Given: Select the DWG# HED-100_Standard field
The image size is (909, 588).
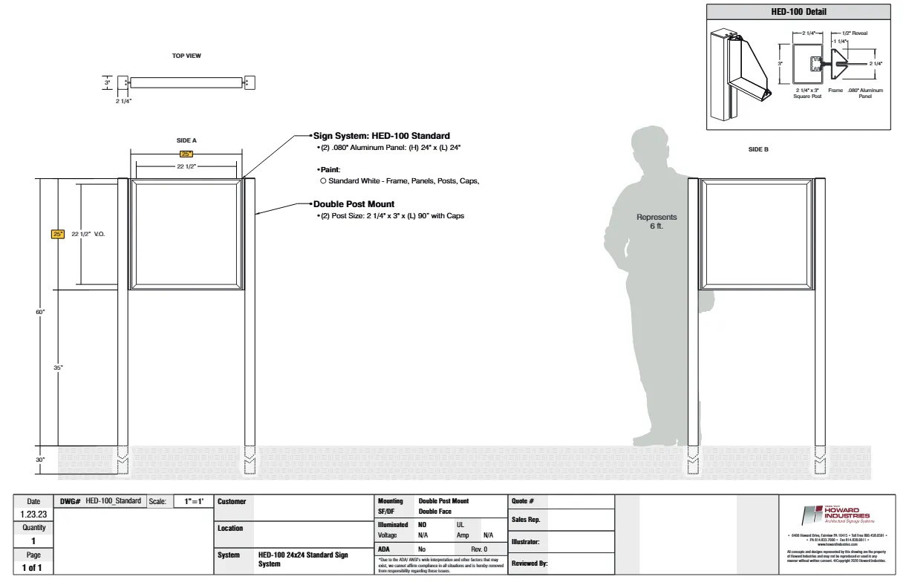Looking at the screenshot, I should 100,501.
